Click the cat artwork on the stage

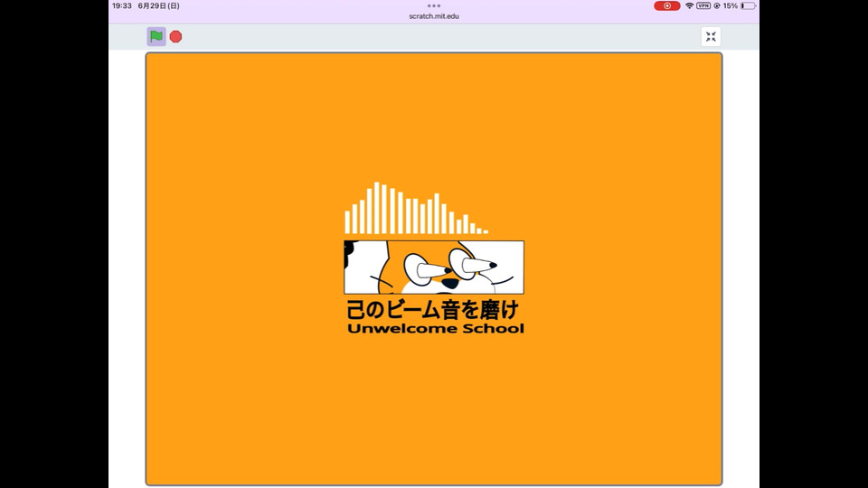pos(434,267)
